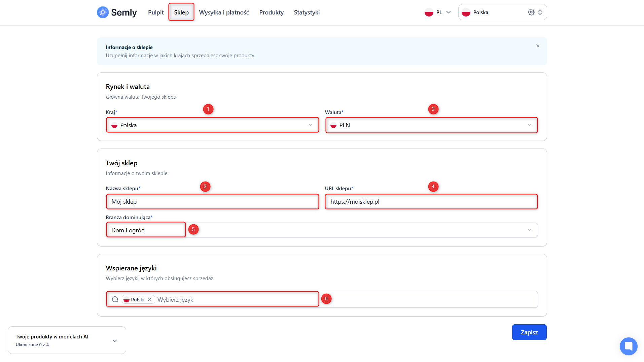Open the Branża dominująca dropdown
The height and width of the screenshot is (362, 644).
coord(322,230)
